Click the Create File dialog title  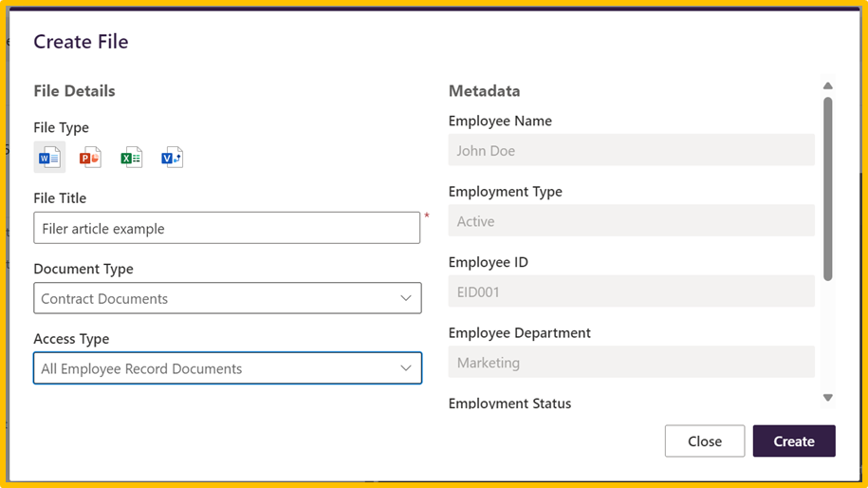tap(81, 42)
